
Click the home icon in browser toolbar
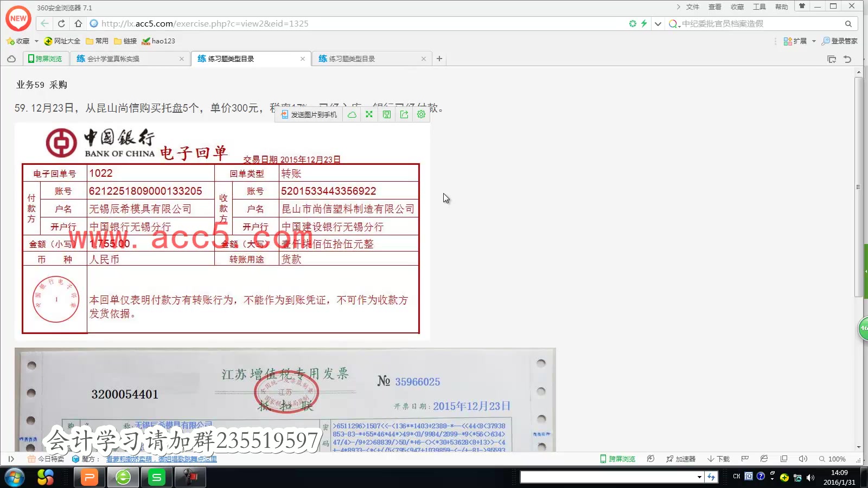[x=78, y=23]
